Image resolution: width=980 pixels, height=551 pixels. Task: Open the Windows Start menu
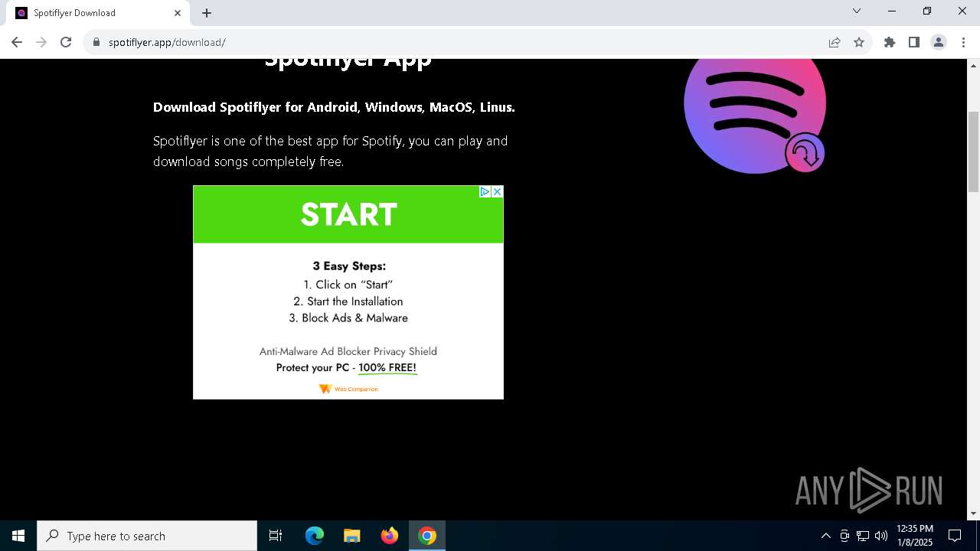point(18,536)
